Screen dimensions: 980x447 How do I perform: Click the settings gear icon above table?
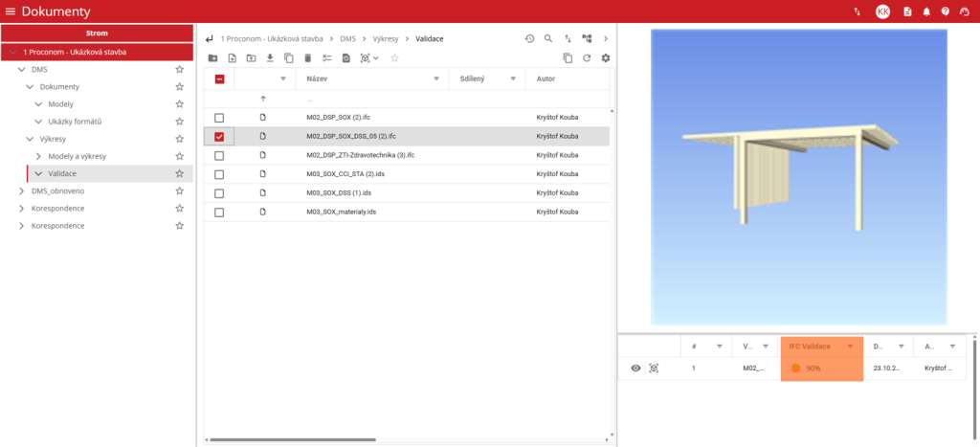pos(605,58)
